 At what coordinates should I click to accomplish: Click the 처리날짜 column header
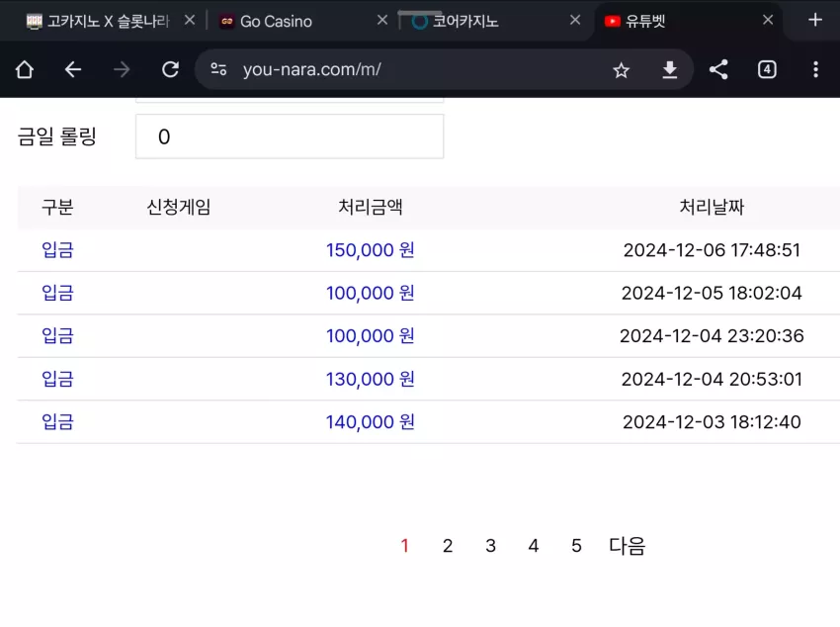(x=712, y=207)
